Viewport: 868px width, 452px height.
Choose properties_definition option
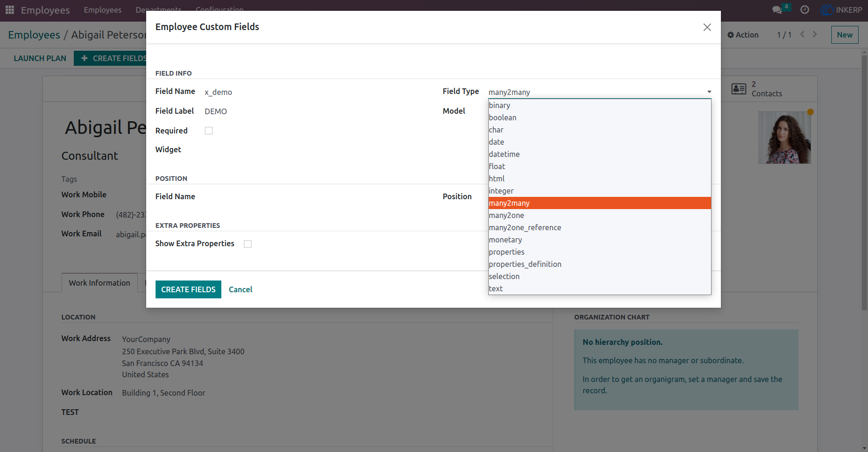pos(600,264)
